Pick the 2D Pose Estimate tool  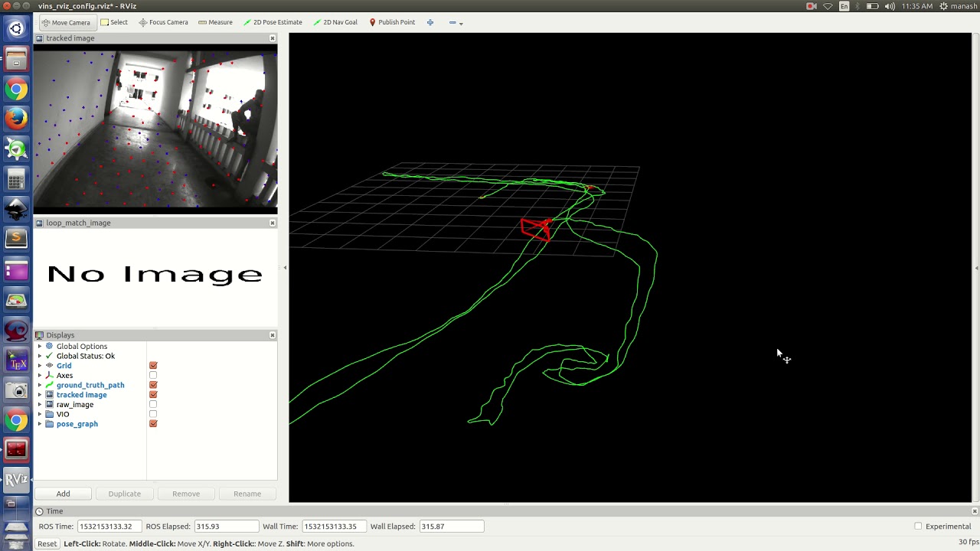click(x=273, y=22)
